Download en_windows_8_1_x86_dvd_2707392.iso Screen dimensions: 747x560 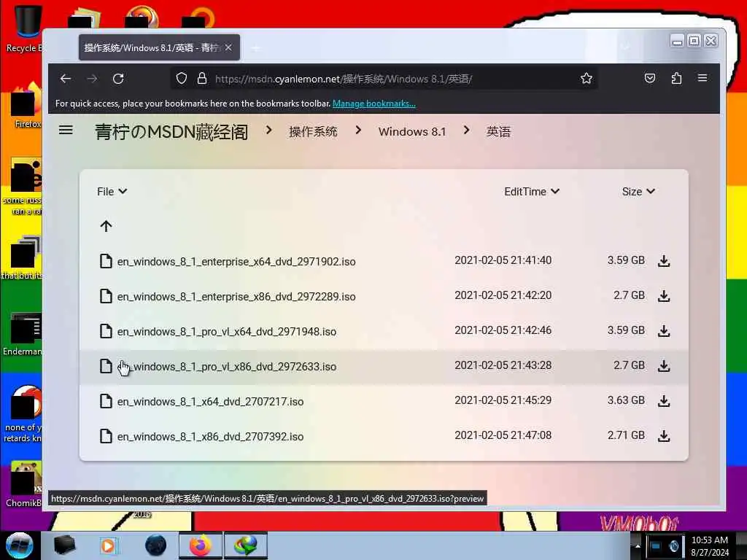pyautogui.click(x=664, y=436)
